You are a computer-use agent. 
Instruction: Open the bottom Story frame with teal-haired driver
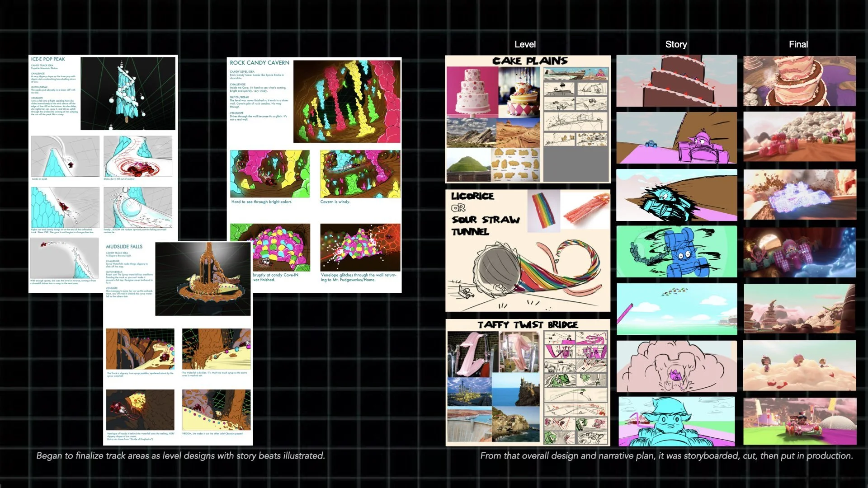676,421
